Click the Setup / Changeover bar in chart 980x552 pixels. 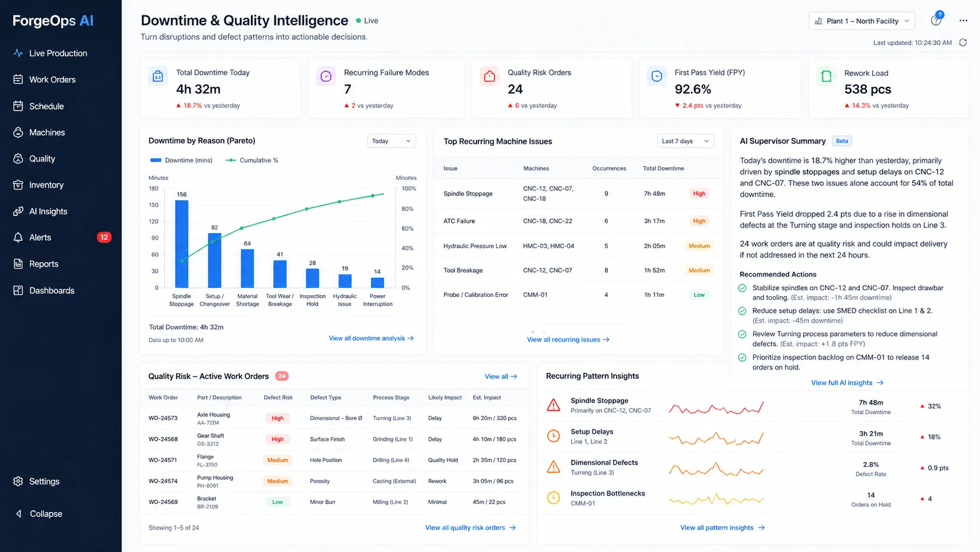point(215,260)
